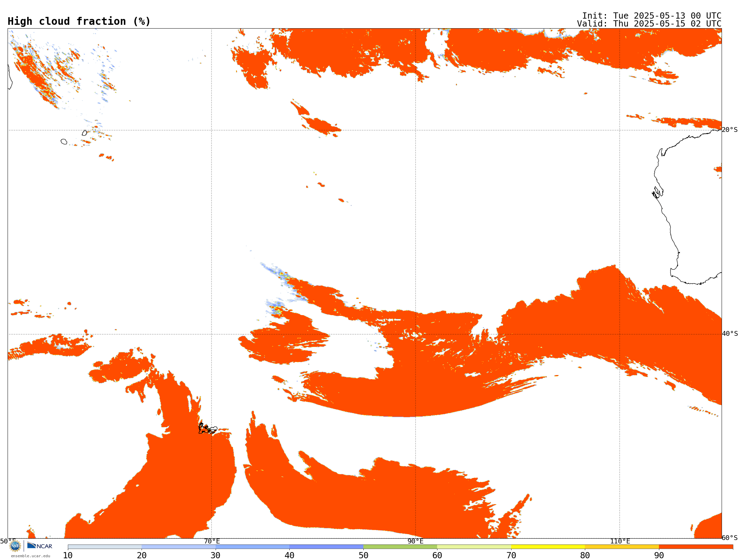Select the 20-30 pale blue colorbar swatch
The width and height of the screenshot is (744, 560).
pos(178,547)
